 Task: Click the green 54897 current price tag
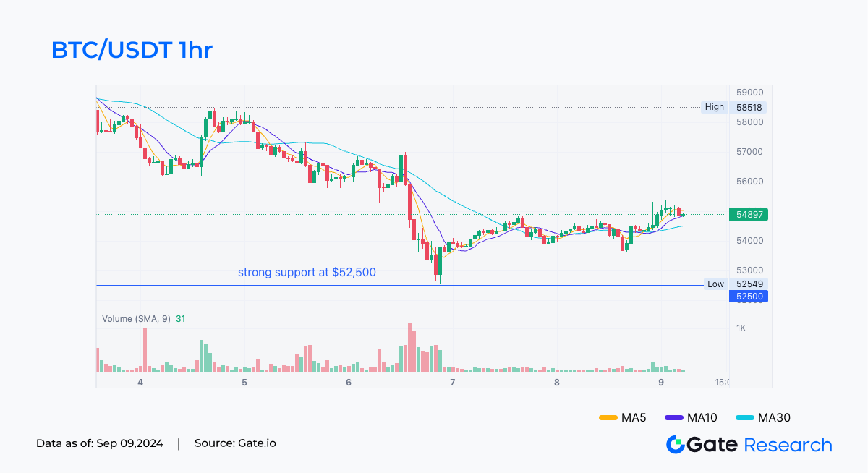tap(749, 214)
